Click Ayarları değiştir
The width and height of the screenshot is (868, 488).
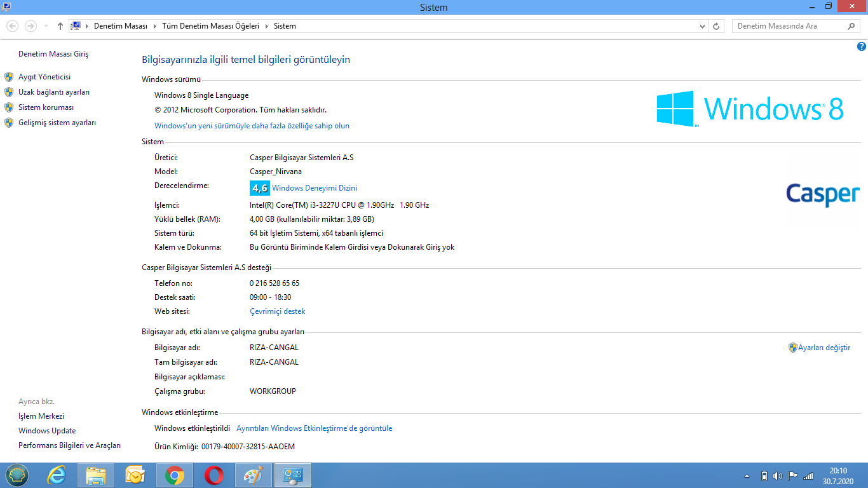[x=824, y=348]
